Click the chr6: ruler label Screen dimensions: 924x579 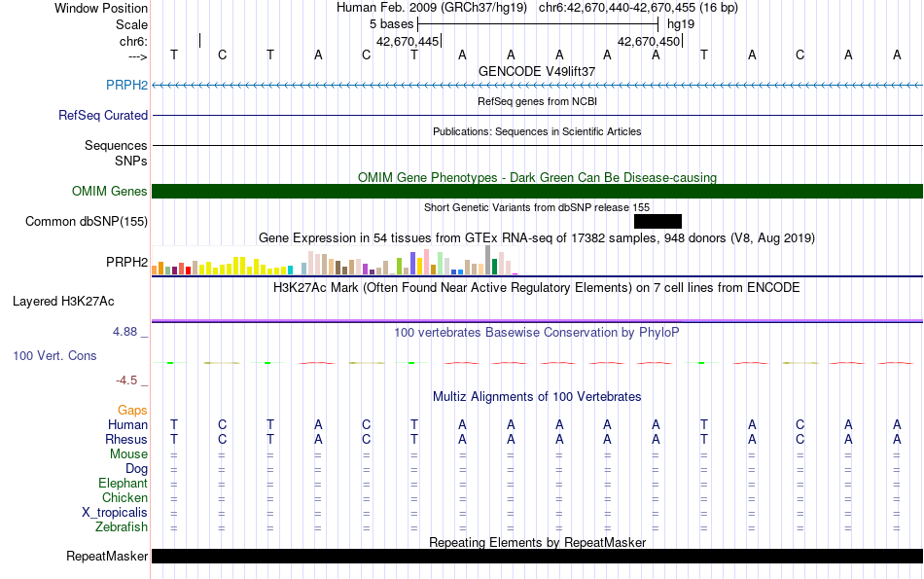pyautogui.click(x=133, y=41)
